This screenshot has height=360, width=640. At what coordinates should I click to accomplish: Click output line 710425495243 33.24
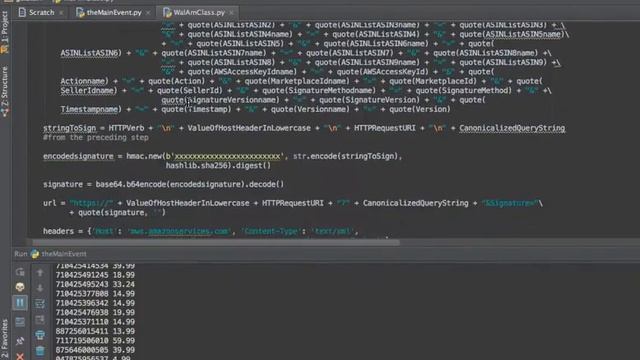click(95, 284)
